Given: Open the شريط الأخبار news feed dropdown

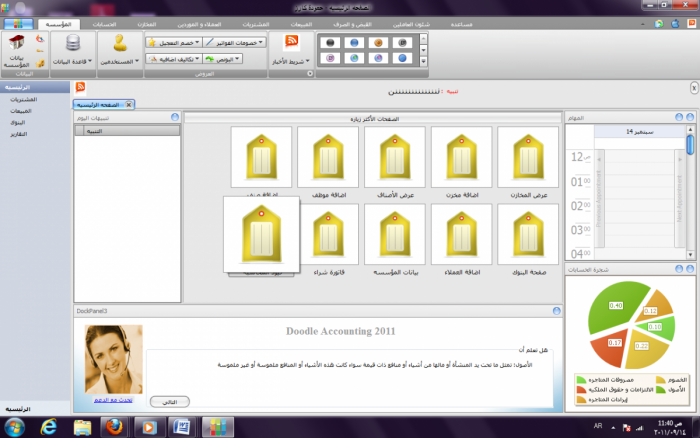Looking at the screenshot, I should [293, 61].
